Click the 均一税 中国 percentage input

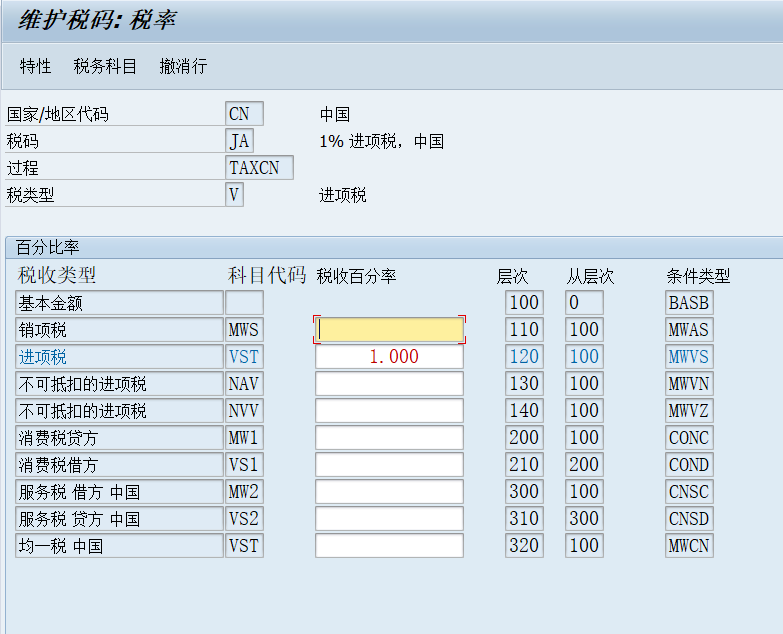pos(390,545)
